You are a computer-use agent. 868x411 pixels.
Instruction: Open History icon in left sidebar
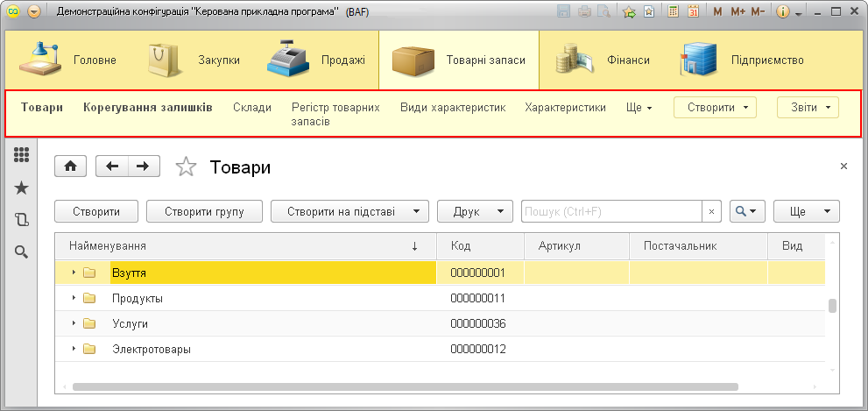21,220
